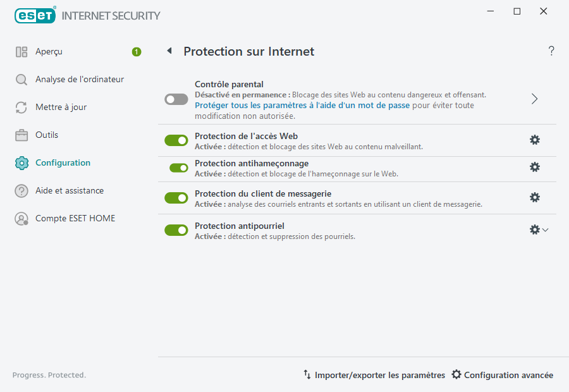Open Compte ESET HOME
This screenshot has width=569, height=392.
click(74, 218)
